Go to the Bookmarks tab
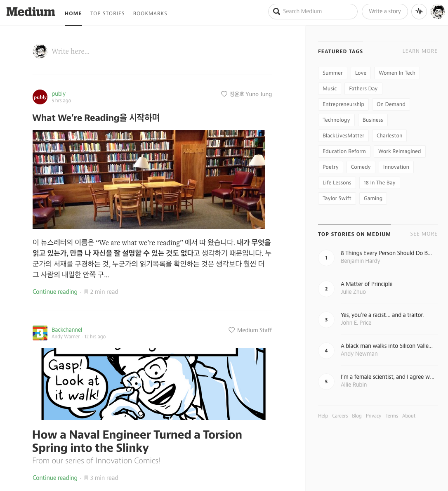This screenshot has width=448, height=491. [x=150, y=14]
